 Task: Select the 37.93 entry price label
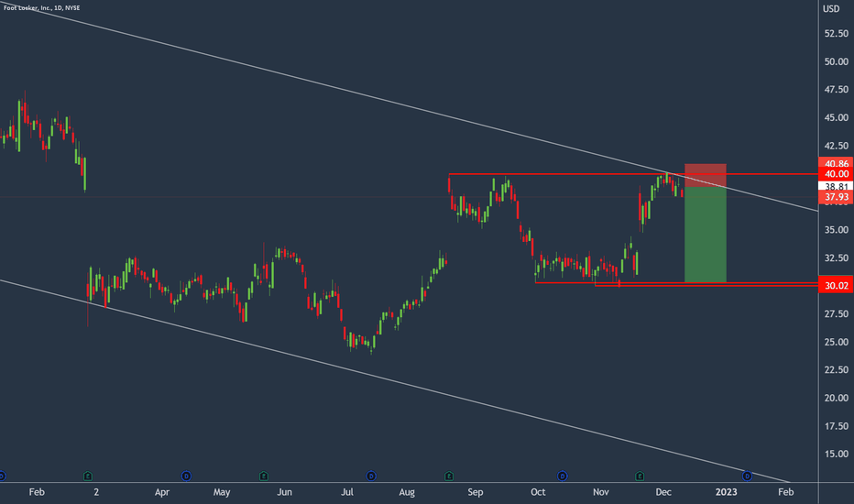pos(836,197)
